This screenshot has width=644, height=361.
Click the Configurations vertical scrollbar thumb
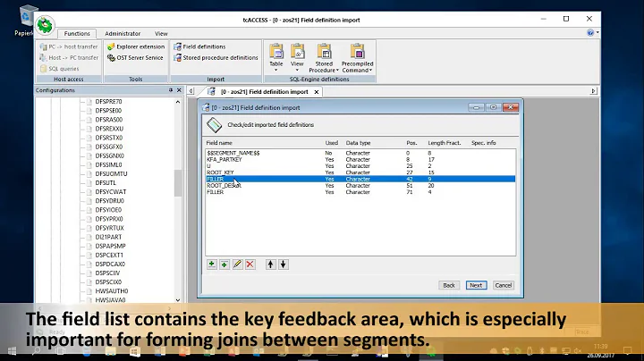point(178,183)
